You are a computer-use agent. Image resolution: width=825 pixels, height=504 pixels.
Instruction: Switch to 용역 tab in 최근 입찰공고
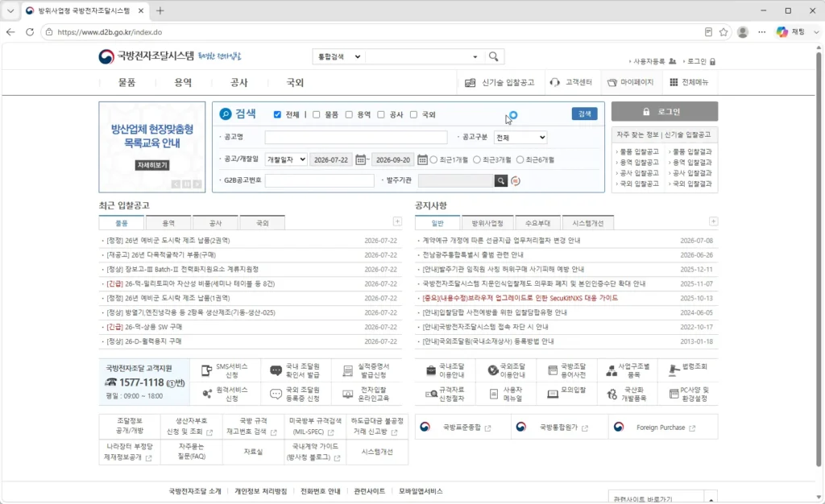168,223
